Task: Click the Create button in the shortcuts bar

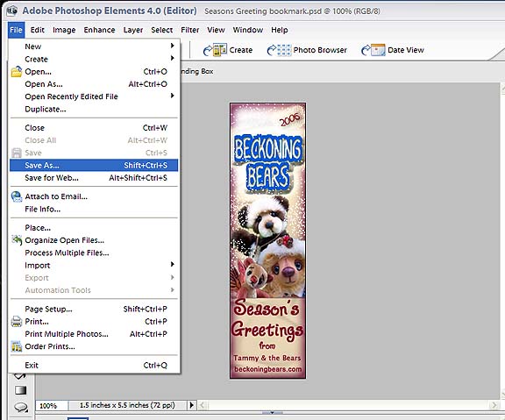Action: click(228, 50)
